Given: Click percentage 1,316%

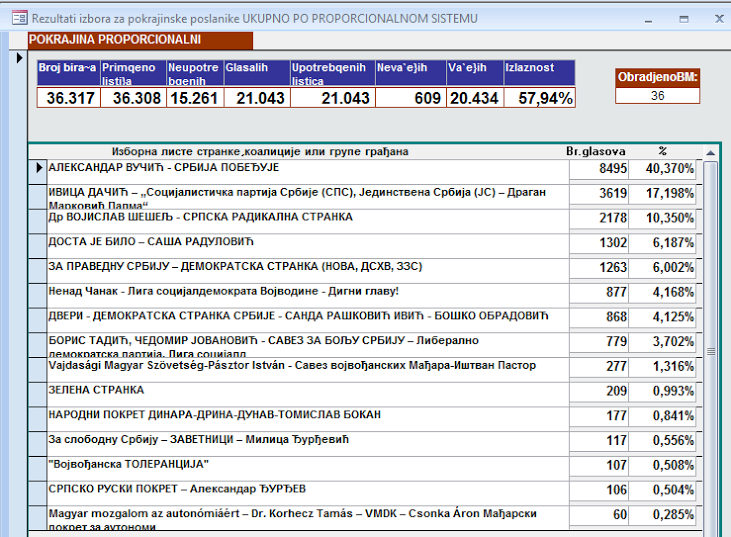Looking at the screenshot, I should click(x=662, y=366).
